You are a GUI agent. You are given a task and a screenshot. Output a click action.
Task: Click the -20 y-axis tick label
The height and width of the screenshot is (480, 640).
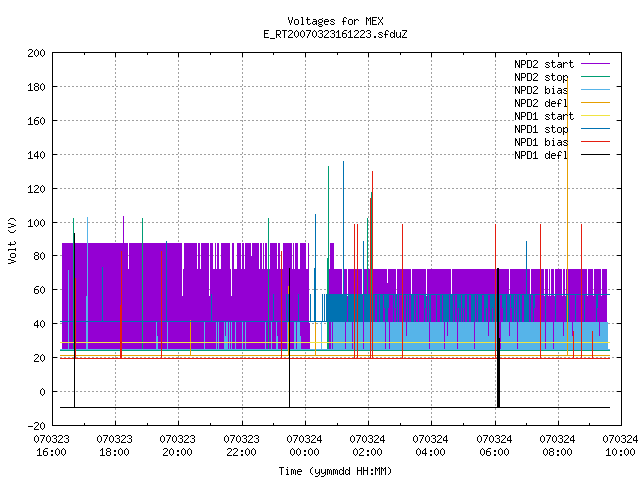(x=36, y=426)
